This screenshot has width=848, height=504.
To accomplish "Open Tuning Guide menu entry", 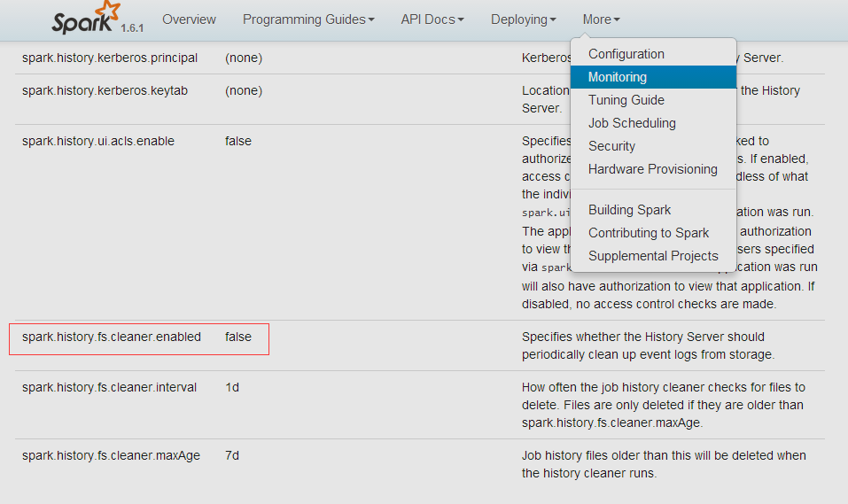I will click(653, 100).
